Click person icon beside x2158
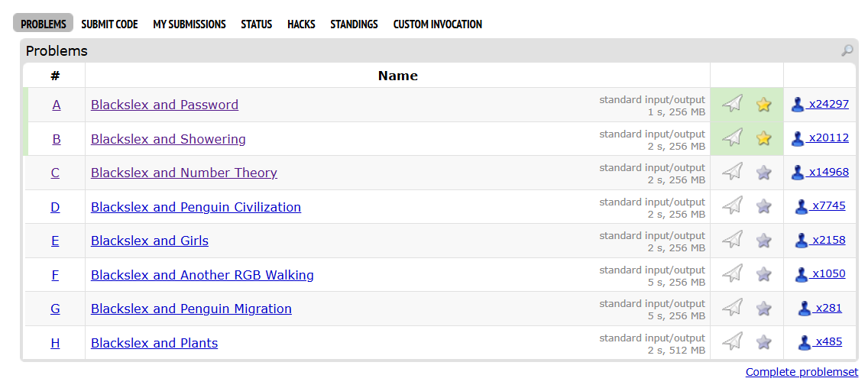Viewport: 868px width, 388px height. coord(801,241)
